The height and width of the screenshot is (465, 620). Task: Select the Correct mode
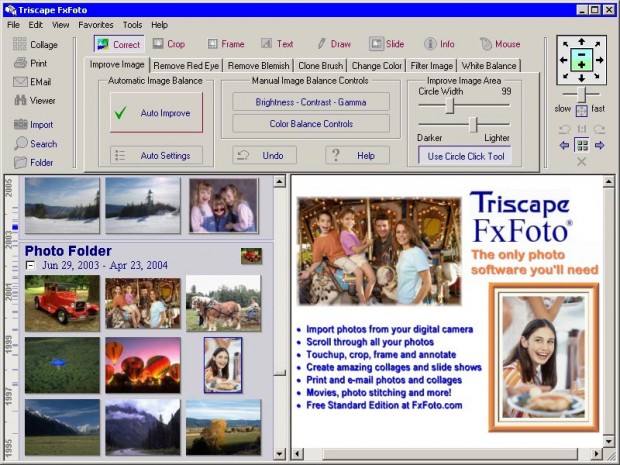pyautogui.click(x=119, y=44)
